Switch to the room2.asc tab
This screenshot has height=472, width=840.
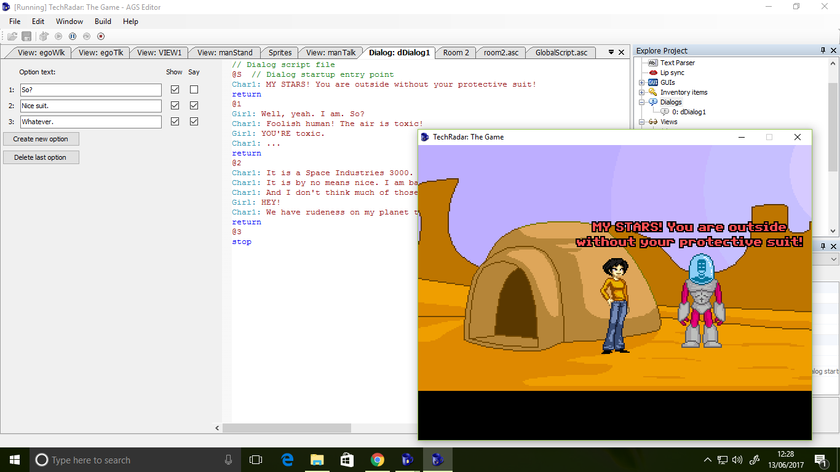tap(501, 53)
